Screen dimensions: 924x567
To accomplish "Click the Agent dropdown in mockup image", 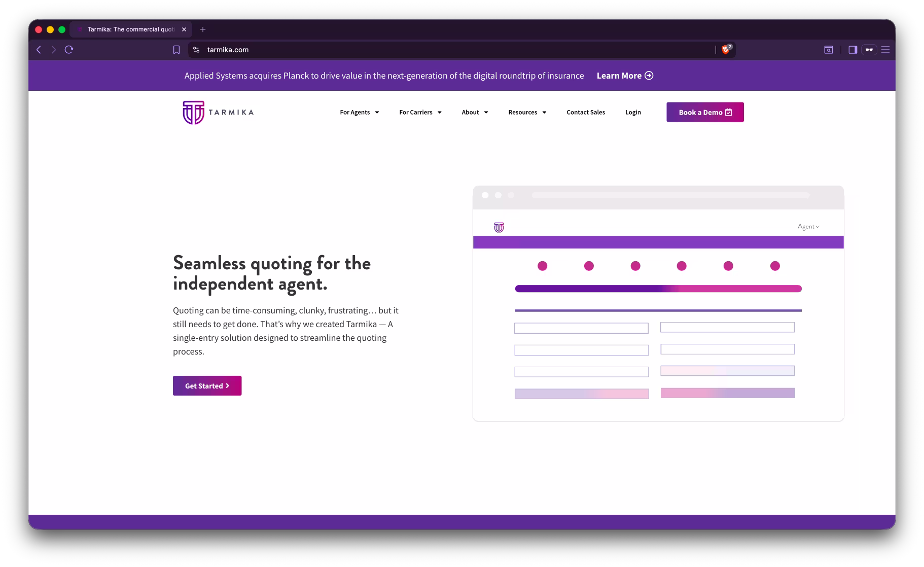I will (808, 227).
